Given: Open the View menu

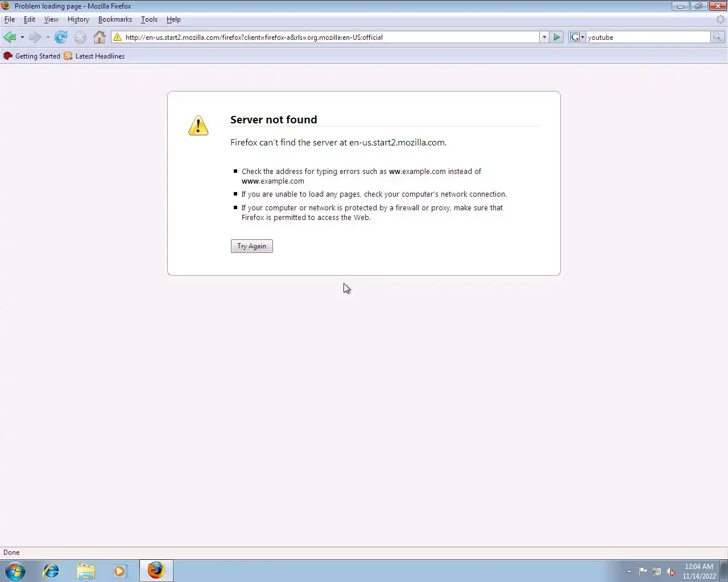Looking at the screenshot, I should point(51,19).
